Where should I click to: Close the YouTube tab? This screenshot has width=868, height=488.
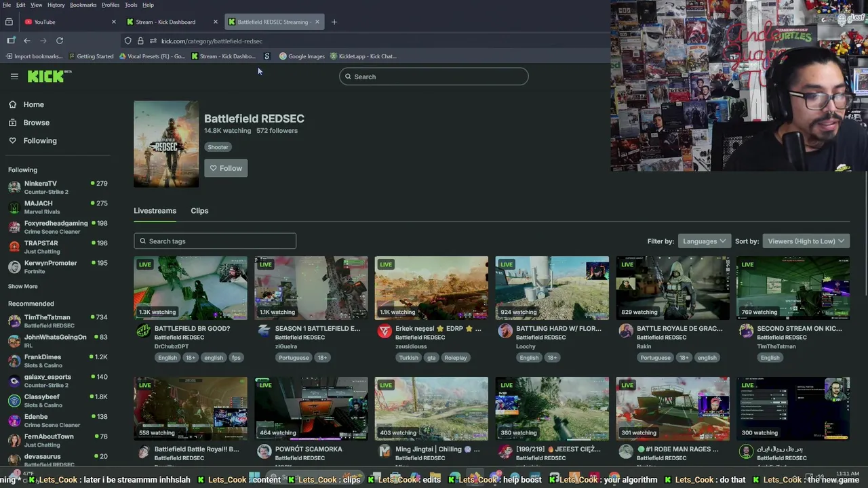(113, 22)
